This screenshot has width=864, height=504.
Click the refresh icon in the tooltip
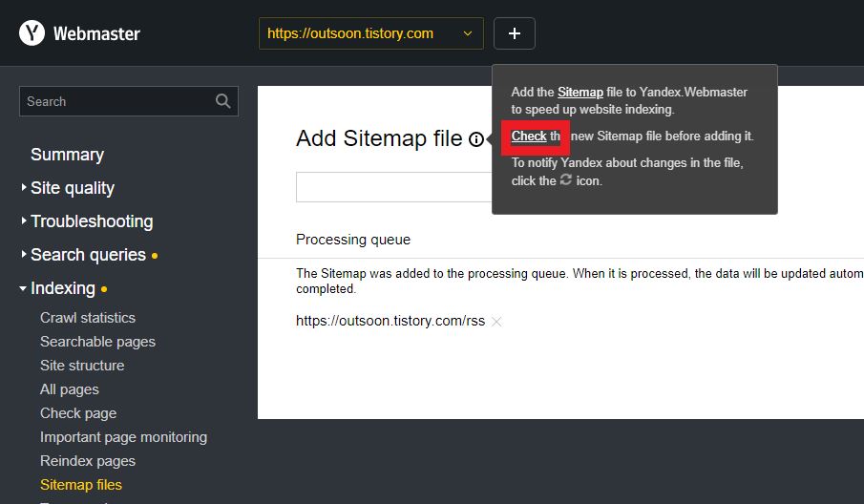[x=566, y=179]
